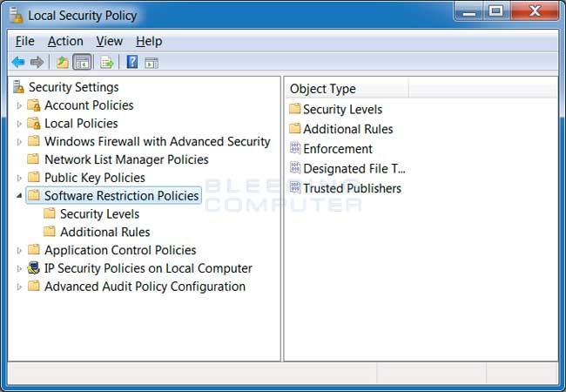Expand Application Control Policies node
This screenshot has height=392, width=566.
click(x=19, y=251)
